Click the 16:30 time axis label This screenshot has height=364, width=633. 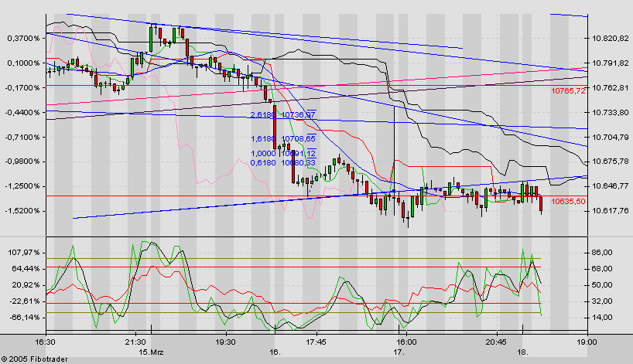tap(45, 342)
